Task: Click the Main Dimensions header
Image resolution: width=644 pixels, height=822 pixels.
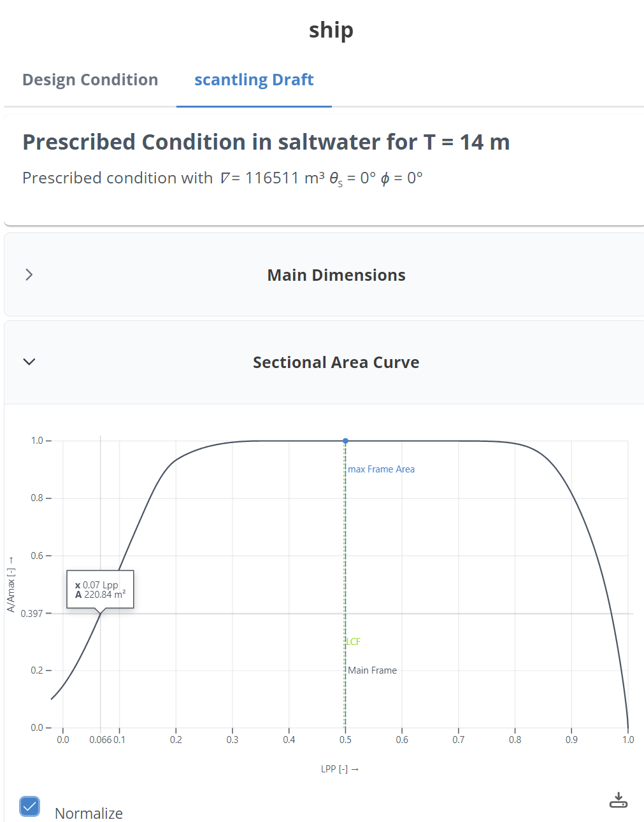Action: pos(336,274)
